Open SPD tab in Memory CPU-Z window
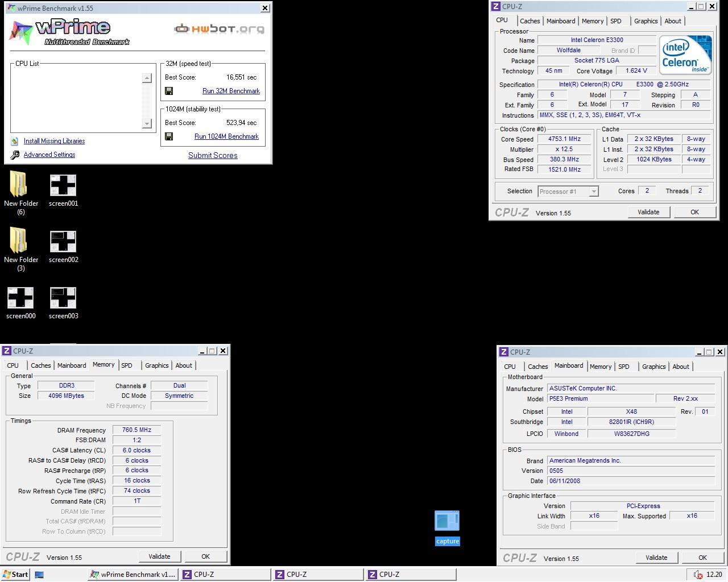 click(x=127, y=365)
